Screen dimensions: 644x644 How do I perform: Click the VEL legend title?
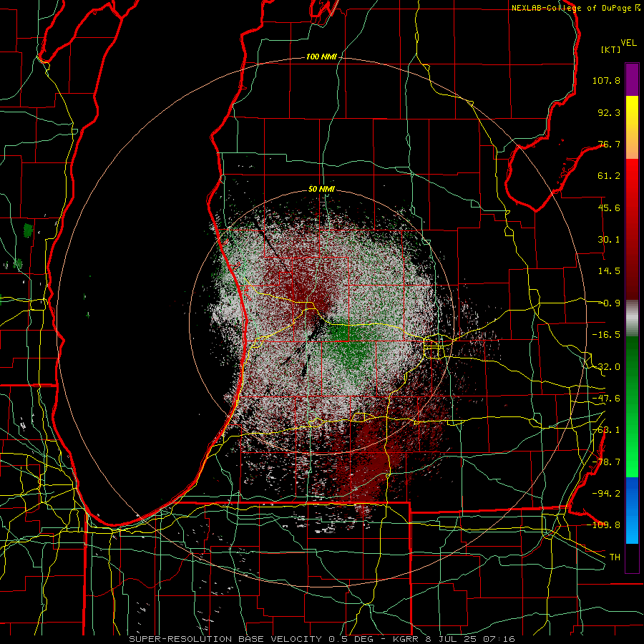pos(628,43)
